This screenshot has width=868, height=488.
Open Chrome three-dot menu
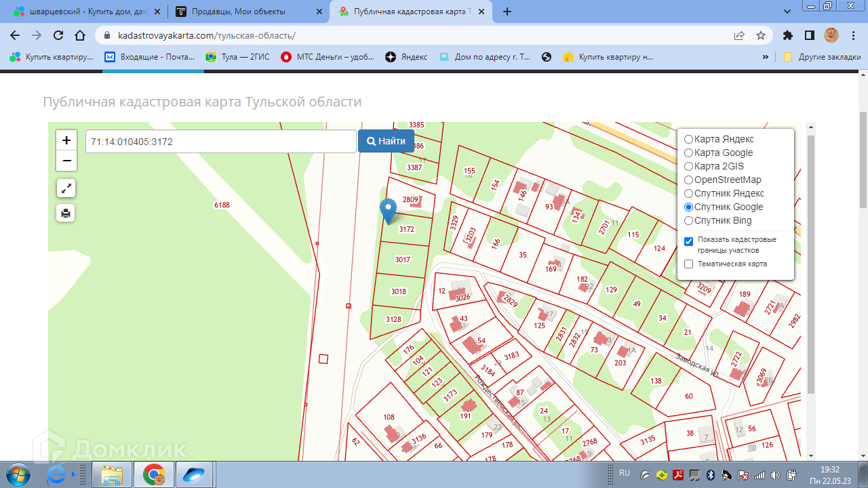pos(854,36)
